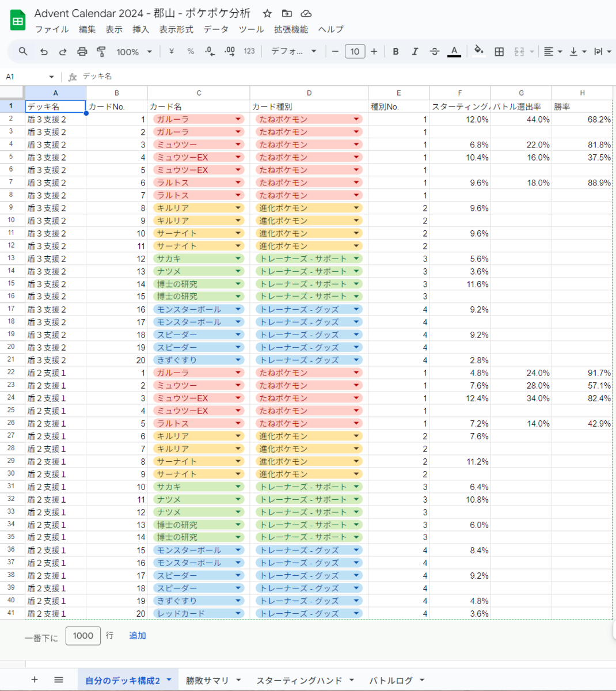
Task: Click the move to folder icon
Action: (x=287, y=13)
